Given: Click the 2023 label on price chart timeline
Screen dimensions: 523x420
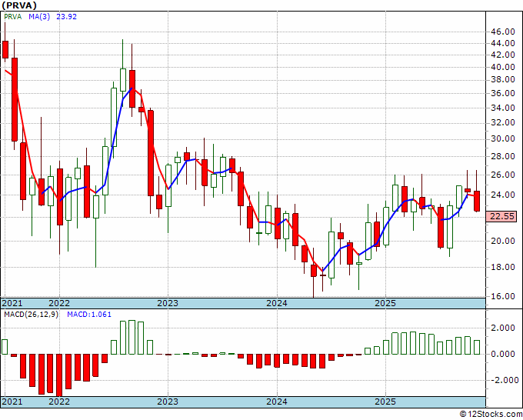Looking at the screenshot, I should coord(168,303).
